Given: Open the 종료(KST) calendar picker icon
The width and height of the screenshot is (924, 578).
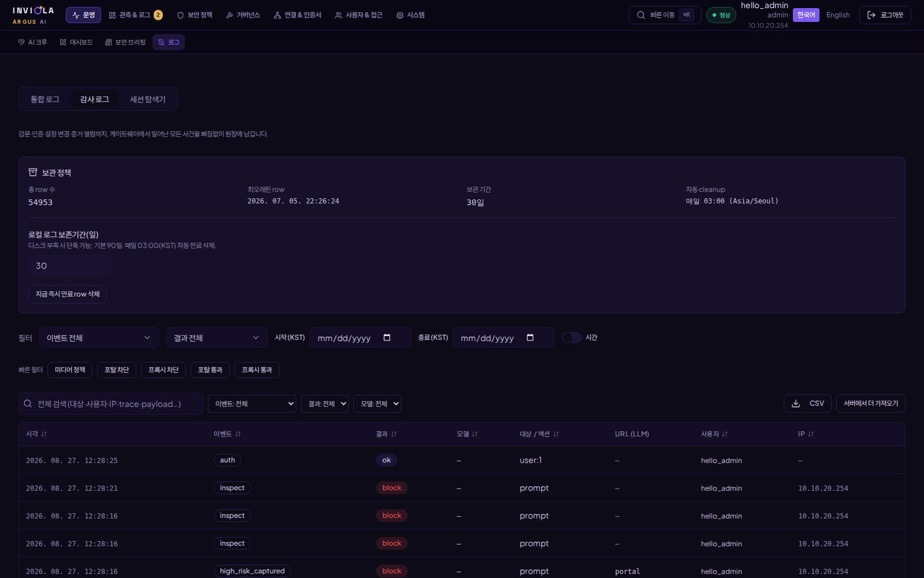Looking at the screenshot, I should pos(530,338).
